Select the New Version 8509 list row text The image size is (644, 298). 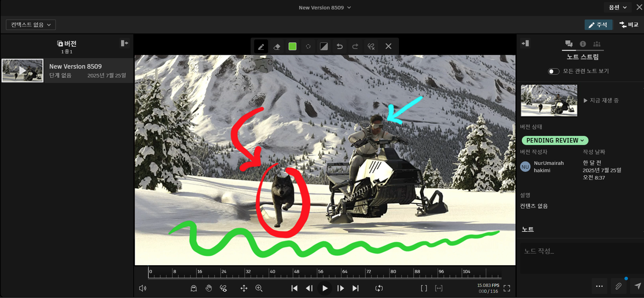click(75, 66)
